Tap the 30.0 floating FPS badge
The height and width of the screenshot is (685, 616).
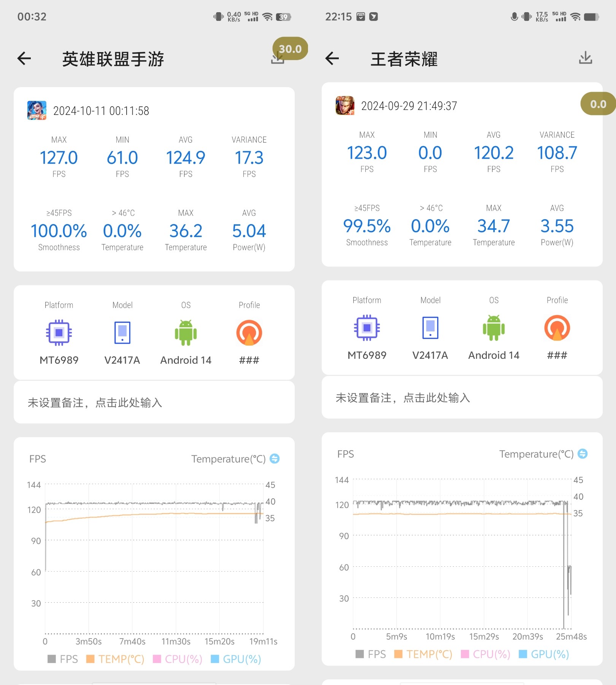[x=290, y=49]
